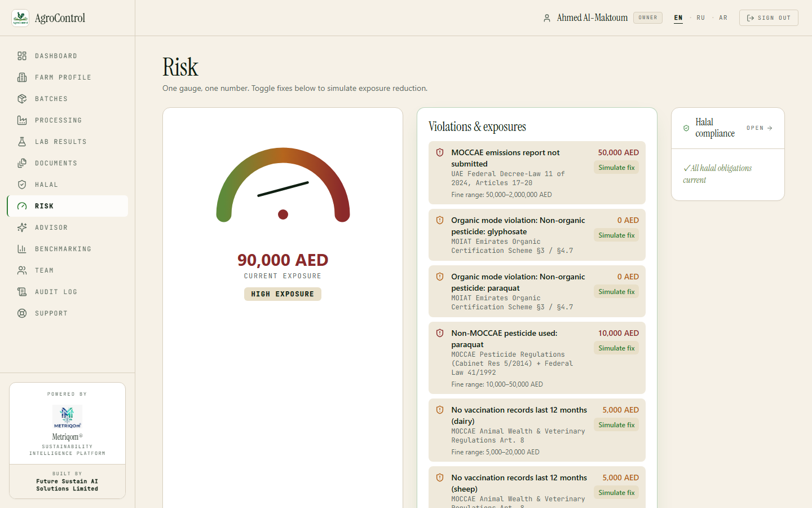This screenshot has width=812, height=508.
Task: Click 'Fine range: 10,000–50,000 AED' text
Action: point(497,384)
